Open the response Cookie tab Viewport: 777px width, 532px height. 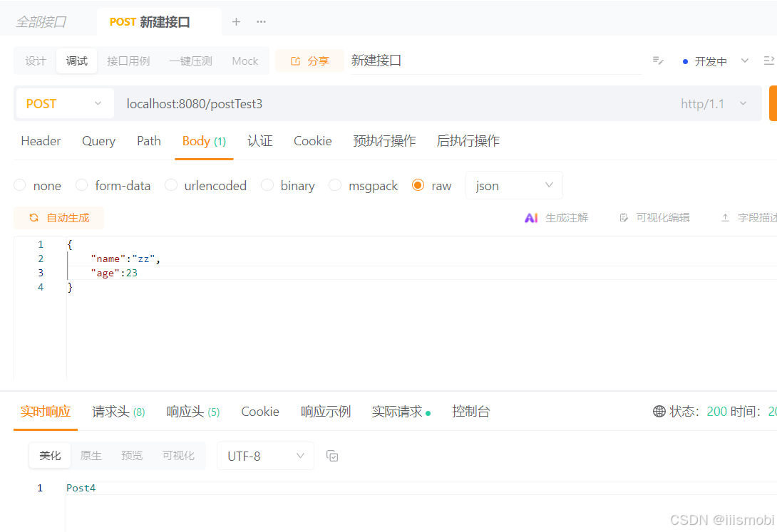(x=260, y=411)
